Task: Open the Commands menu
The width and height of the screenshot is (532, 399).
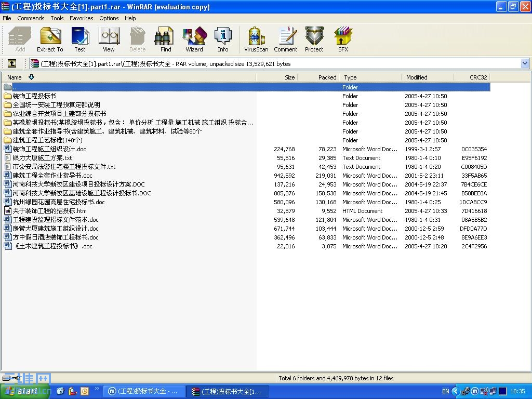Action: pos(31,18)
